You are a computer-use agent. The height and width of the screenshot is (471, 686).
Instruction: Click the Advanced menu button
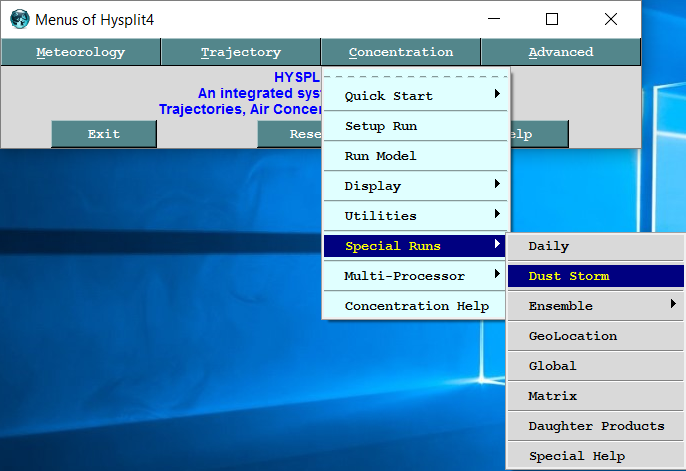tap(561, 52)
